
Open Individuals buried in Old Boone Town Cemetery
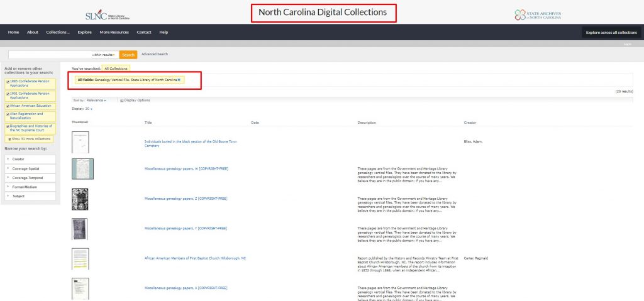(191, 143)
